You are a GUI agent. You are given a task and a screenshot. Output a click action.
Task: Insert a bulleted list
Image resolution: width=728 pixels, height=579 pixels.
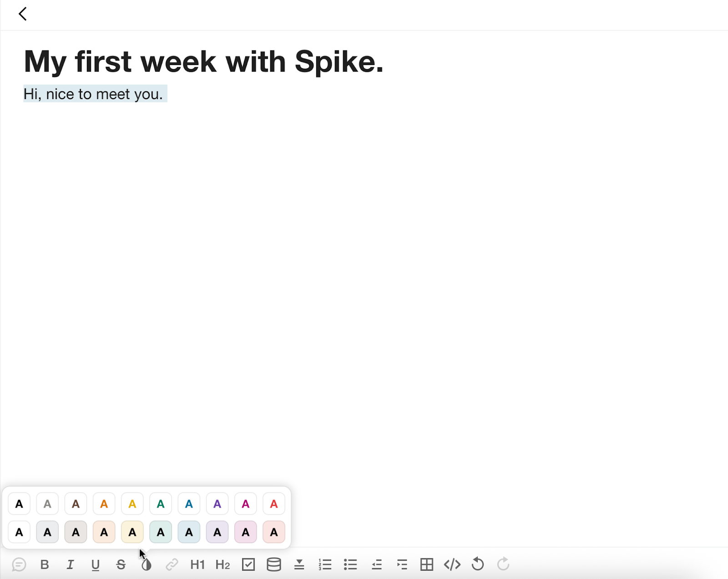351,564
